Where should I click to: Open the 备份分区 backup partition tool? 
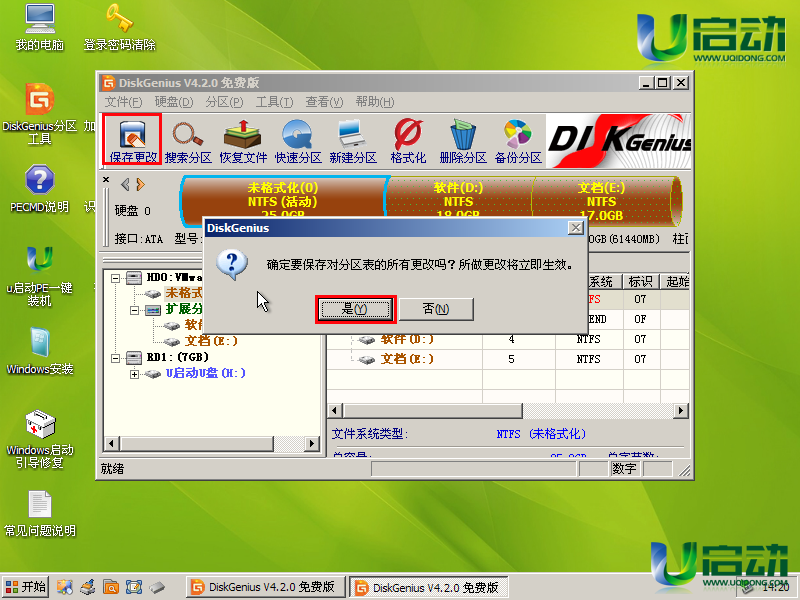pos(518,141)
